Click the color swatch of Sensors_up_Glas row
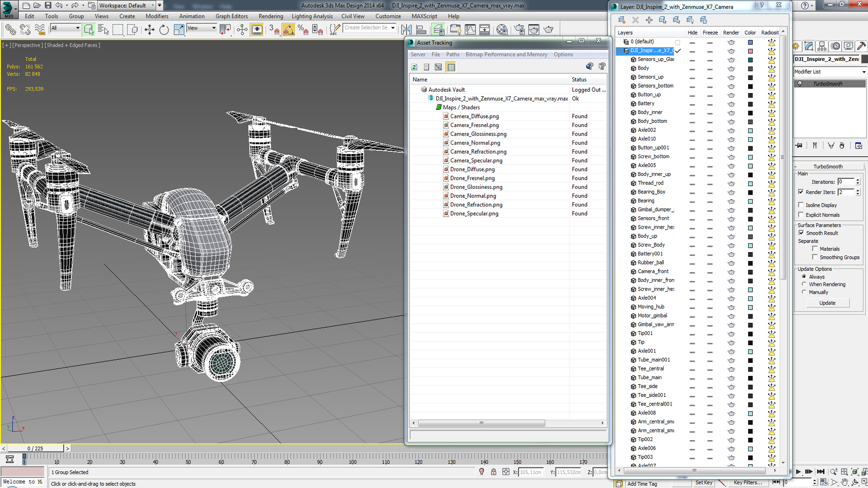The height and width of the screenshot is (488, 868). coord(750,60)
